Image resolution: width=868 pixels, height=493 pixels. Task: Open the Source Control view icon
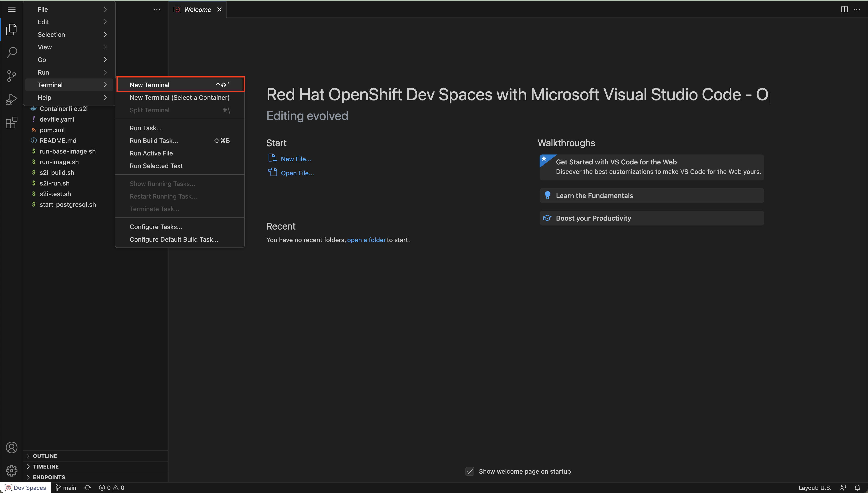[12, 76]
